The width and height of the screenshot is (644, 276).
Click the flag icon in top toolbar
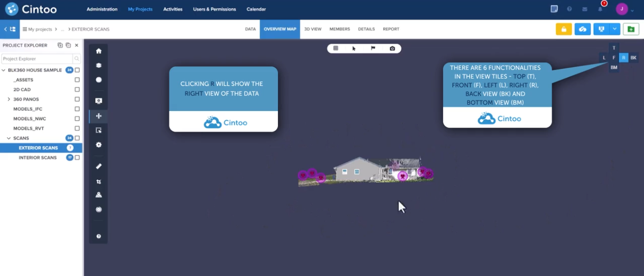(373, 49)
